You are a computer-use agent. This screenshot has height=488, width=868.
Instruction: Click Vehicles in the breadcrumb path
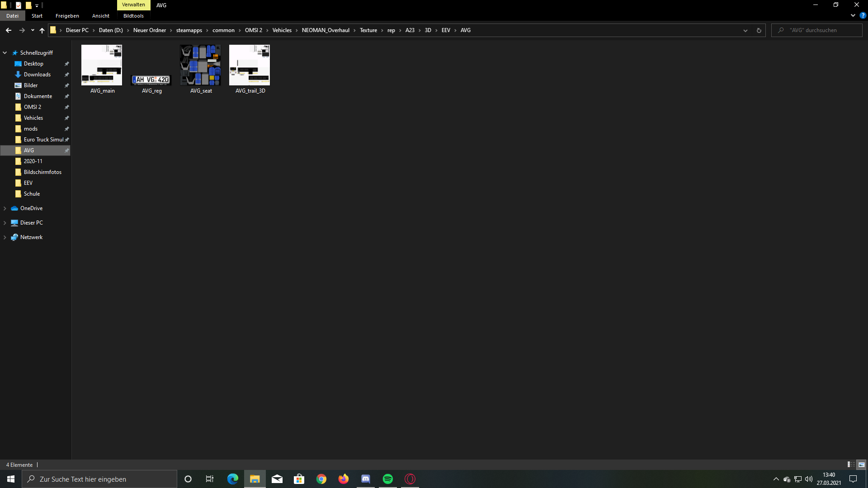click(282, 30)
